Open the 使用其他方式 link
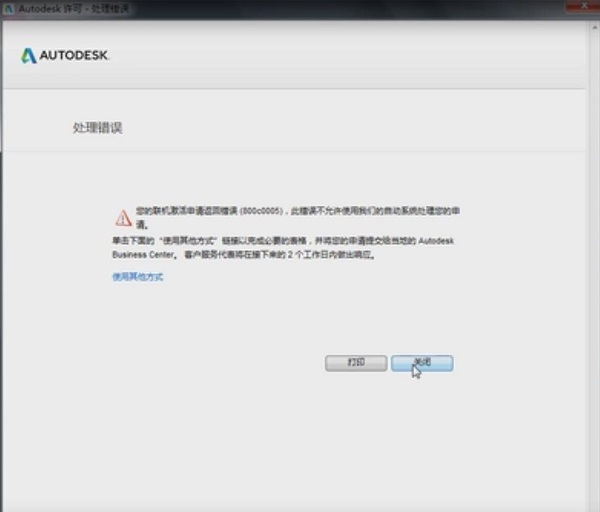Viewport: 600px width, 512px height. 138,277
